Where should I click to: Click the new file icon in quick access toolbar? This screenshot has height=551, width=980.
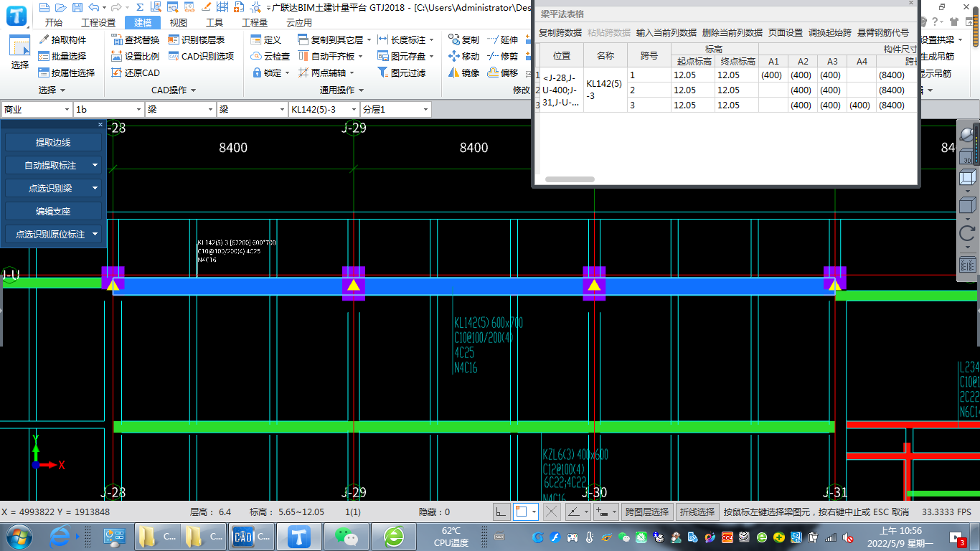point(44,7)
